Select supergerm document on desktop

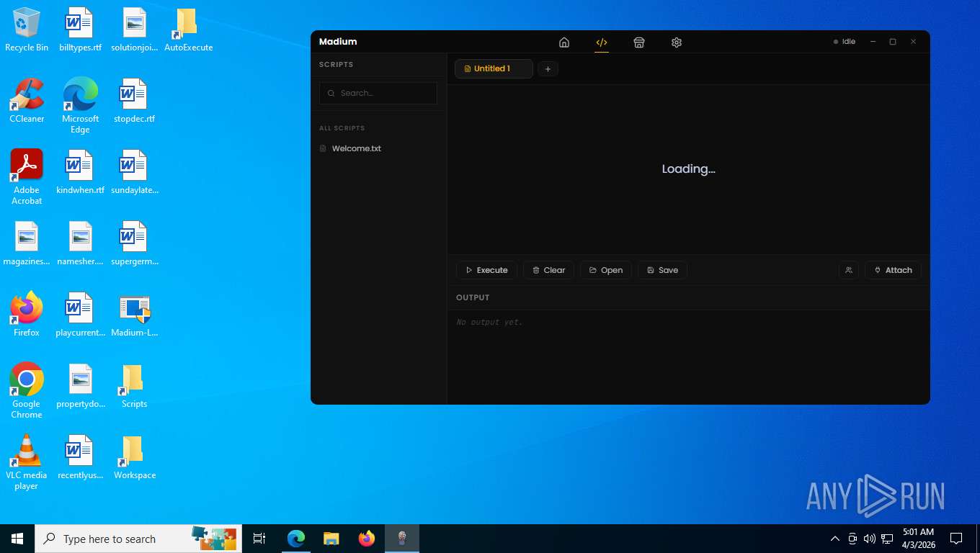tap(135, 243)
